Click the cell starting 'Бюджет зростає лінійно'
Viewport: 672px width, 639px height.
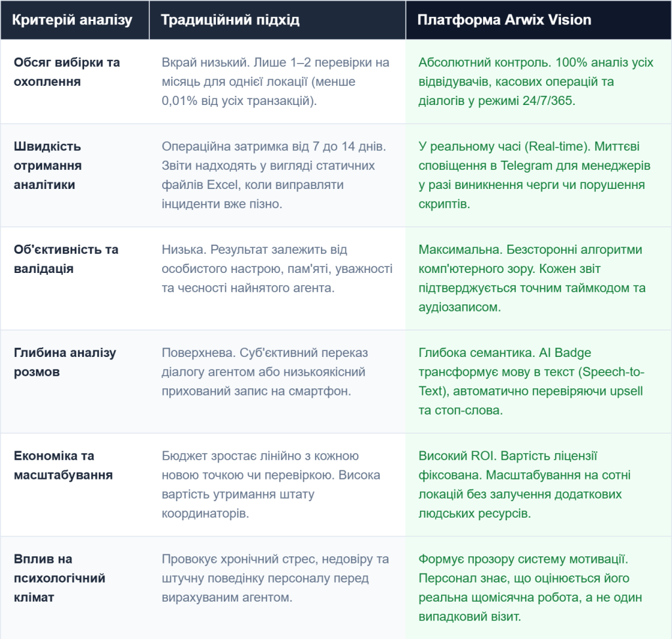pos(278,485)
